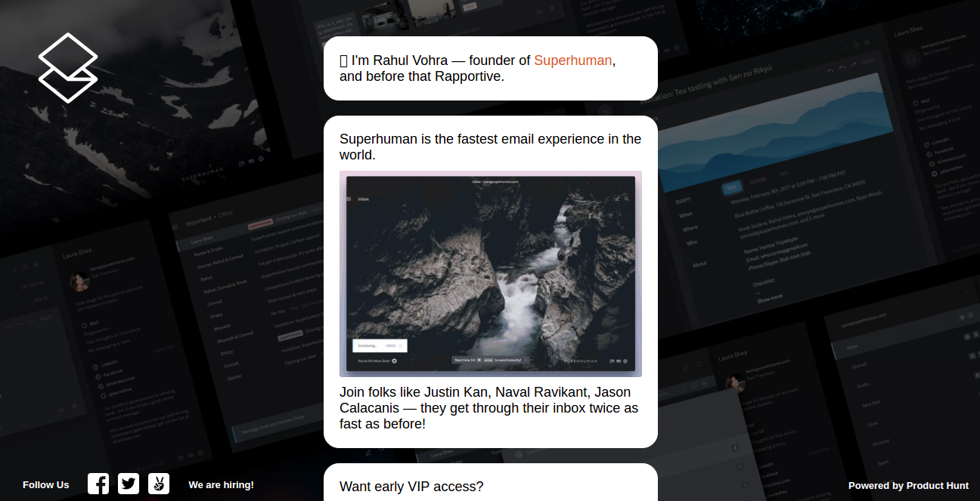Click the "I'm Rahul Vohra" intro text
980x501 pixels.
(478, 68)
